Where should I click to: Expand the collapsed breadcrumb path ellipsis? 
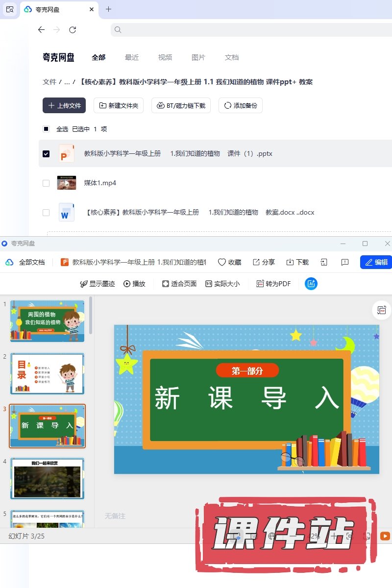(x=67, y=82)
